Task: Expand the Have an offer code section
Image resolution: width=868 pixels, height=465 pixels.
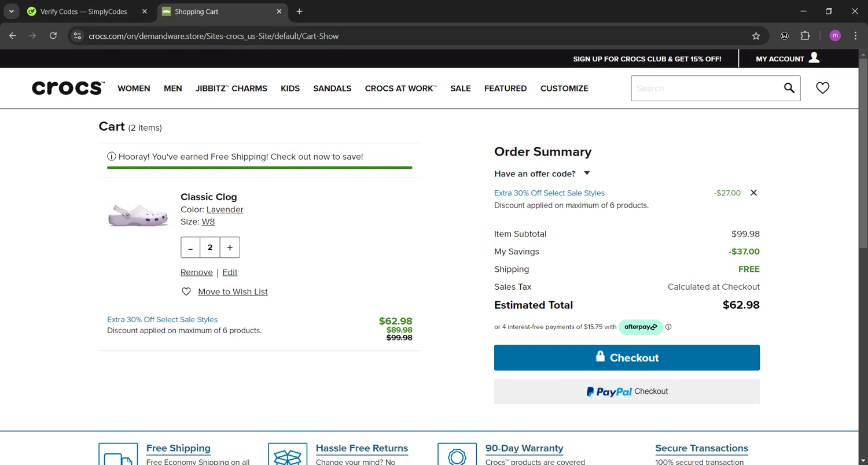Action: (x=542, y=174)
